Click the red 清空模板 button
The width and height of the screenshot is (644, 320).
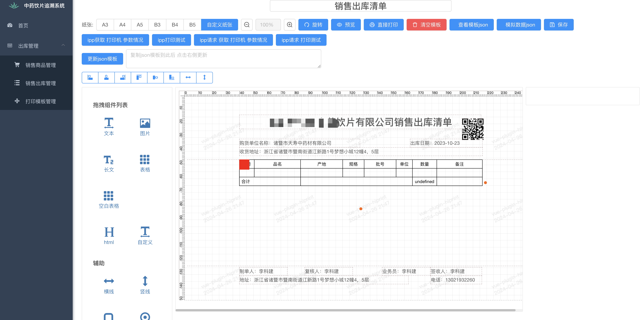click(x=426, y=25)
